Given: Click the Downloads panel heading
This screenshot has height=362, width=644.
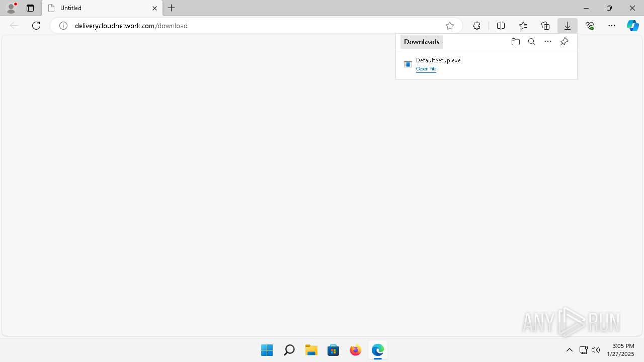Looking at the screenshot, I should 422,42.
